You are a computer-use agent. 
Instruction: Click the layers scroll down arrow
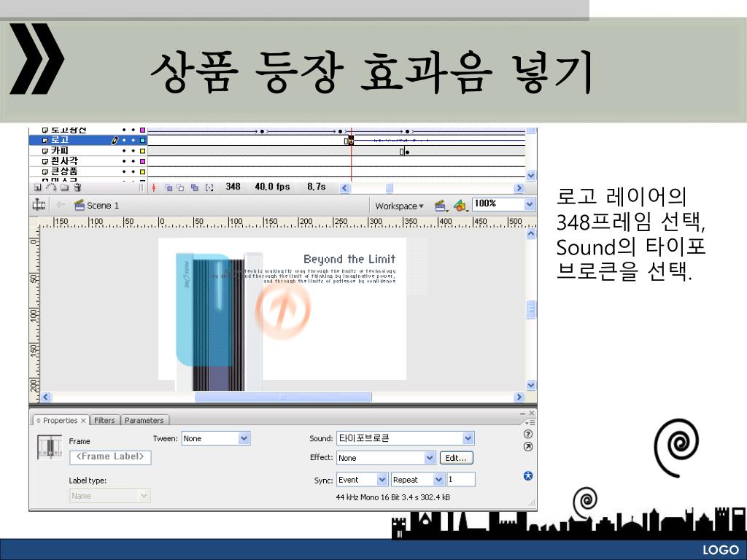point(531,176)
